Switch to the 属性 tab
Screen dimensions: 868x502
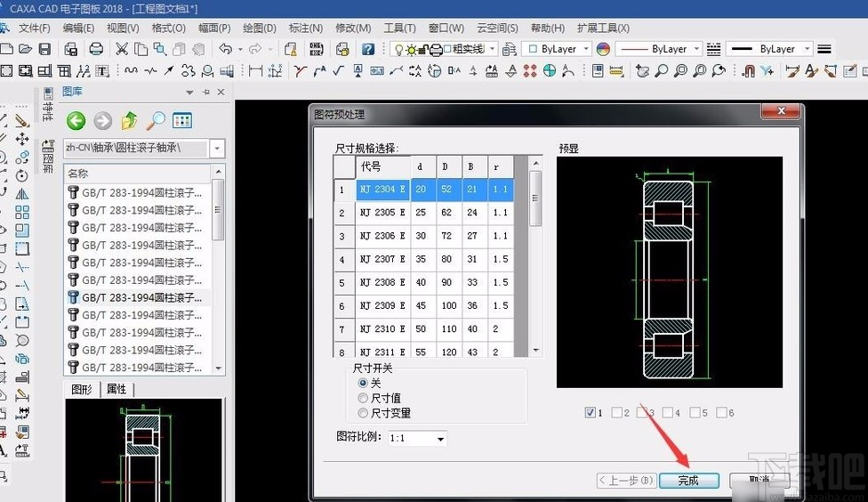[117, 390]
